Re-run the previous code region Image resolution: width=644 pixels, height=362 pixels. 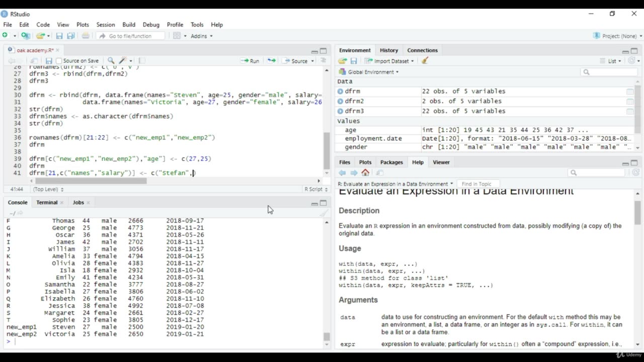[272, 61]
